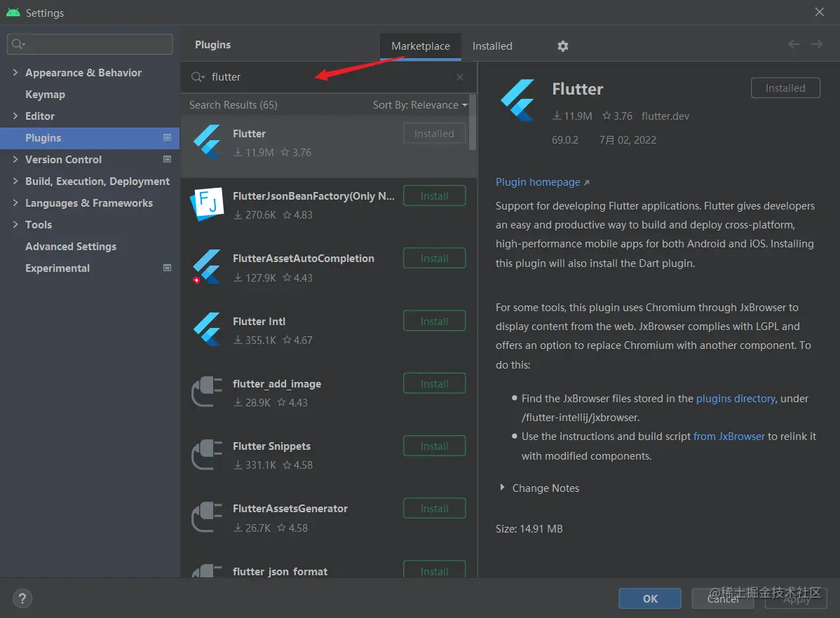This screenshot has height=618, width=840.
Task: Click the Size: 14.91 MB text
Action: [529, 528]
